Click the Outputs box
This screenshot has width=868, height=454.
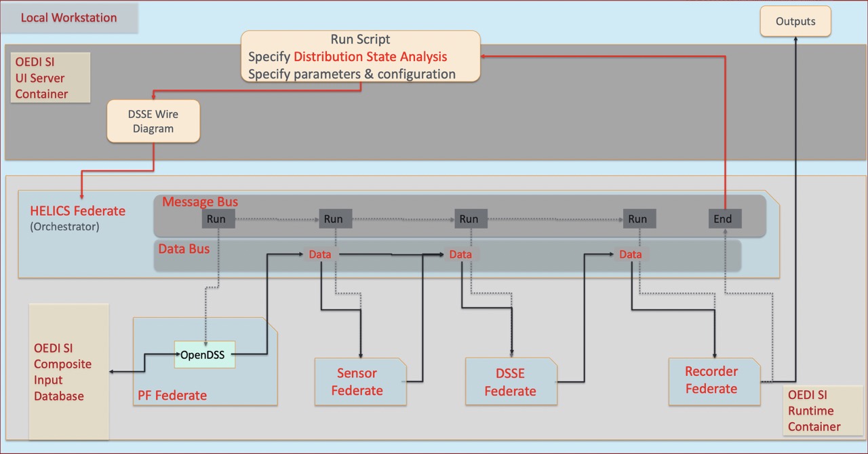(795, 22)
